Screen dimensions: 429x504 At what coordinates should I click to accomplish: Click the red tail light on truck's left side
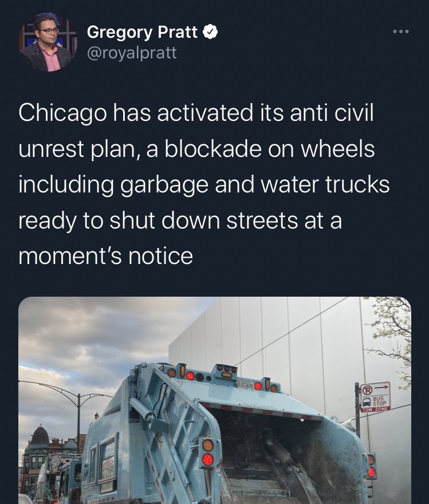tap(207, 459)
